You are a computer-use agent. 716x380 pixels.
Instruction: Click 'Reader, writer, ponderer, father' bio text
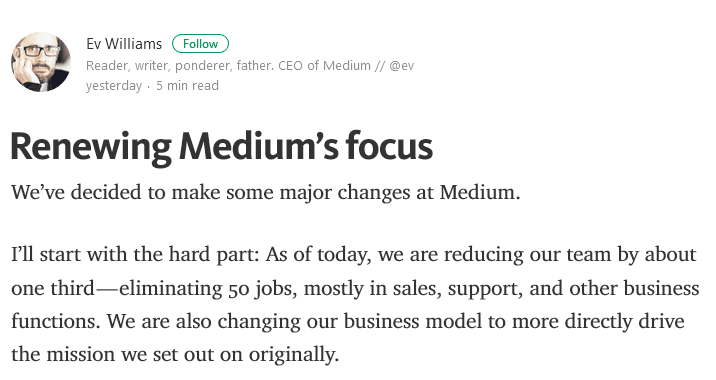[179, 66]
